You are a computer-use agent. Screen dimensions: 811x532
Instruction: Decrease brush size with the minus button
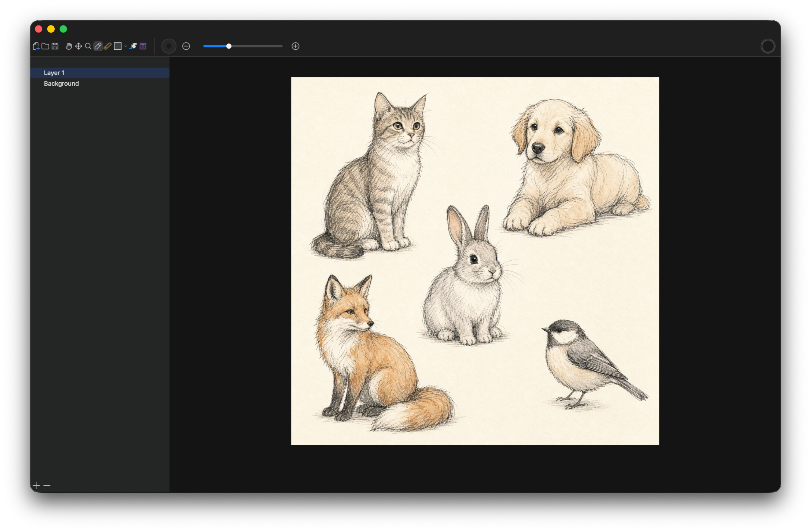click(186, 46)
